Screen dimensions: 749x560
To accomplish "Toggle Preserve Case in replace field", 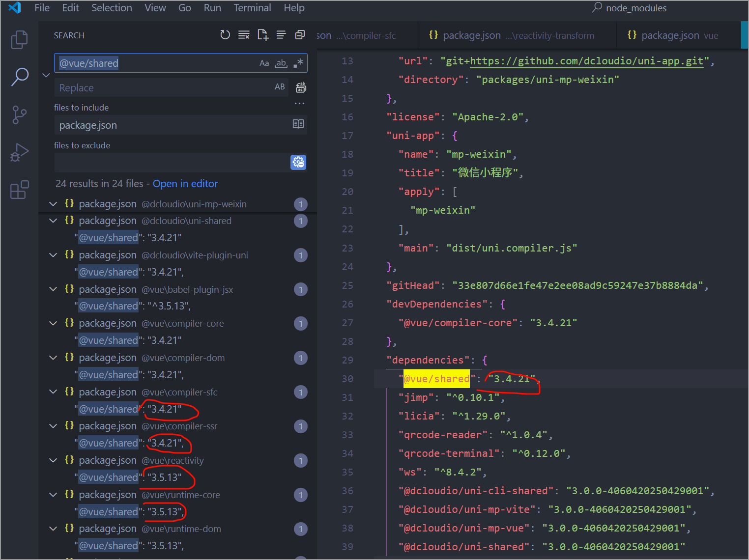I will (x=280, y=87).
